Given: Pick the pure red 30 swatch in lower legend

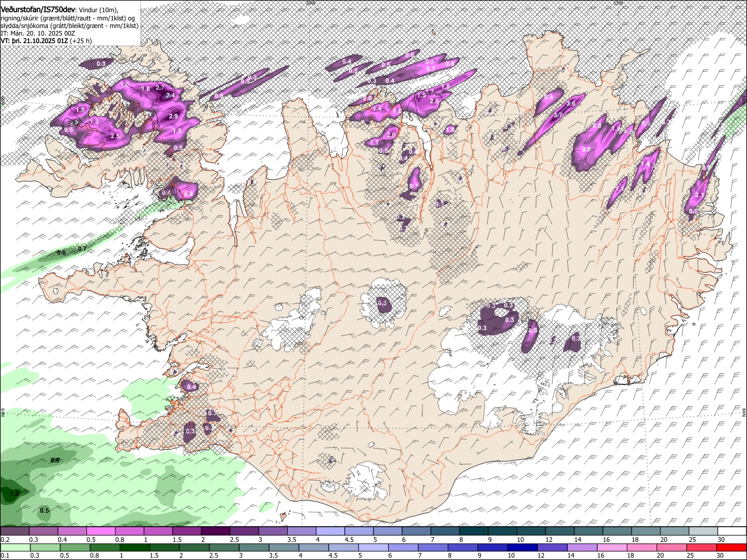Looking at the screenshot, I should pos(730,548).
